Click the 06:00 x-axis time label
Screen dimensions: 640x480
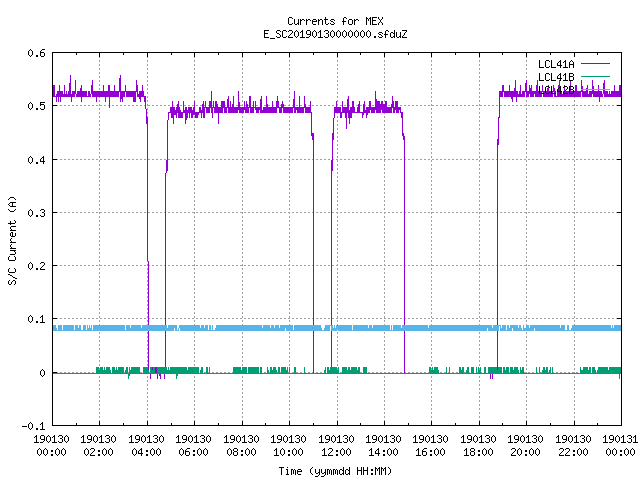[193, 452]
